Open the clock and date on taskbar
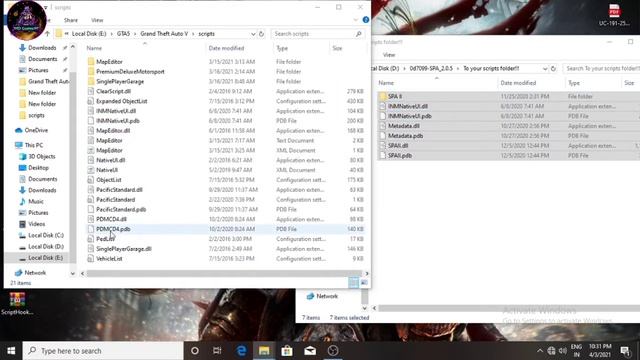640x360 pixels. pos(600,351)
